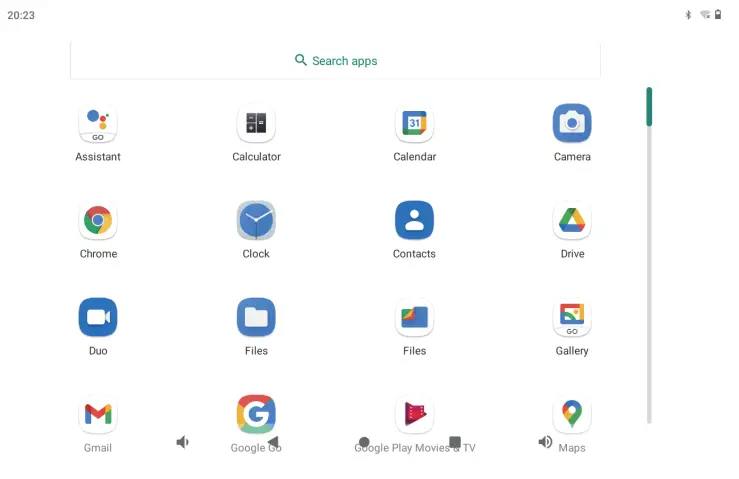This screenshot has width=739, height=479.
Task: Tap the volume up navigation button
Action: click(545, 442)
